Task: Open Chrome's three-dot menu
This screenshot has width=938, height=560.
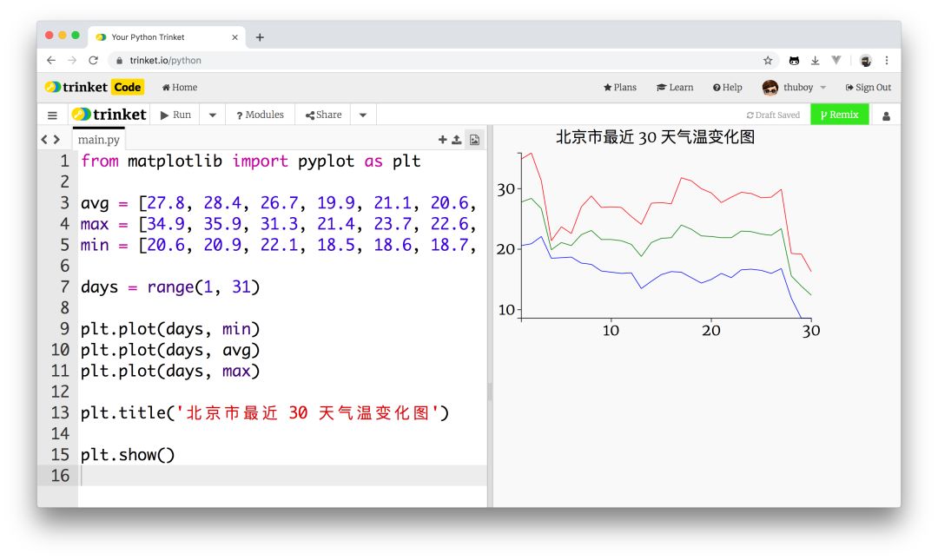Action: point(887,61)
